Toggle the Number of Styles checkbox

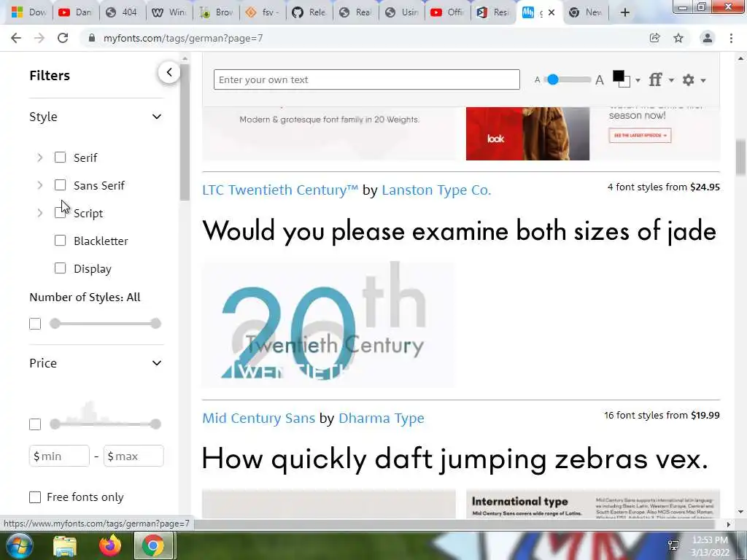click(35, 324)
